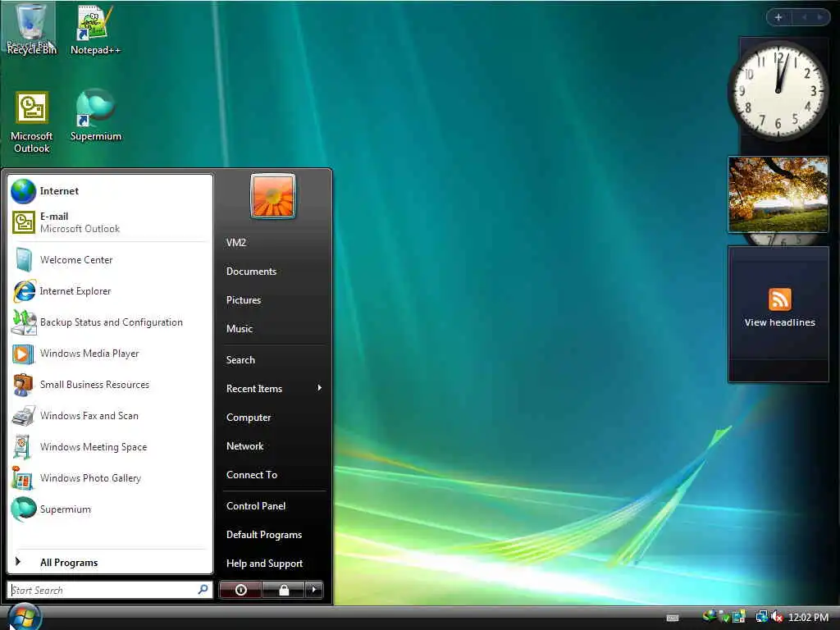Image resolution: width=840 pixels, height=630 pixels.
Task: Open Help and Support
Action: click(x=265, y=564)
